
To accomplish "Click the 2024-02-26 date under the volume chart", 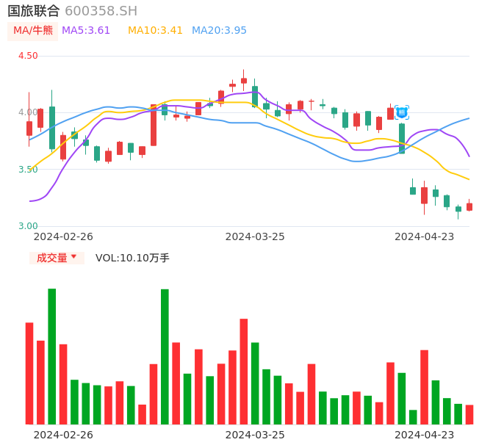I will pos(63,435).
